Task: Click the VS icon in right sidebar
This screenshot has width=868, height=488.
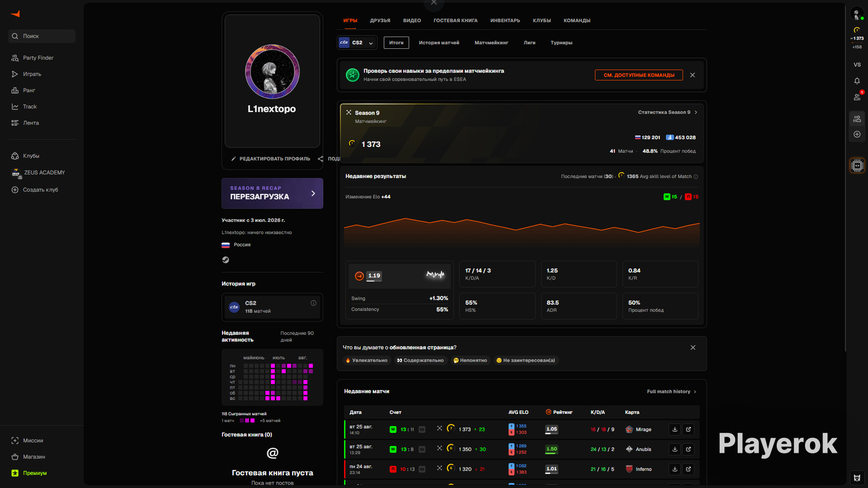Action: point(857,64)
